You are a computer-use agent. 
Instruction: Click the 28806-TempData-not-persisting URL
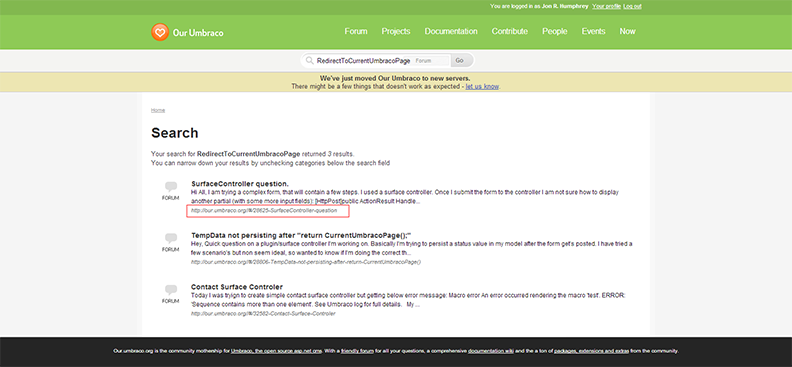click(306, 262)
